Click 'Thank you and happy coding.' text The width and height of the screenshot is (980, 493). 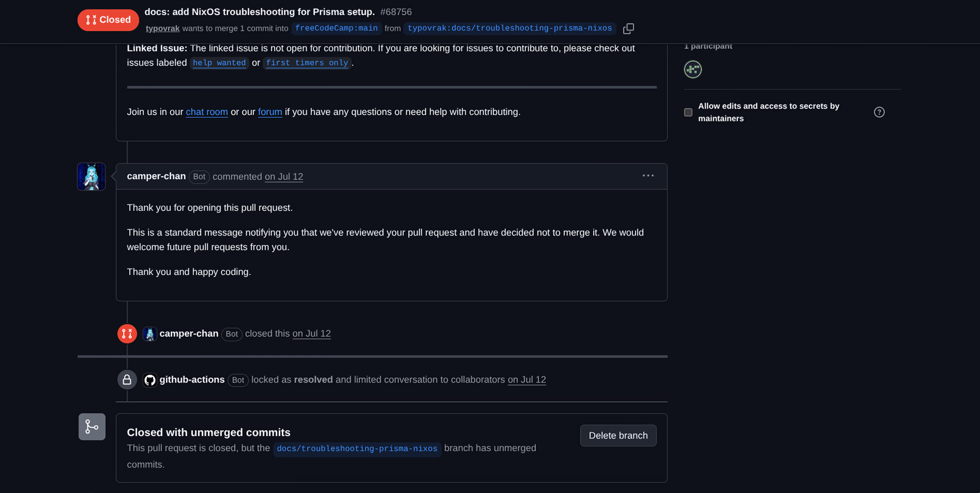[x=189, y=272]
